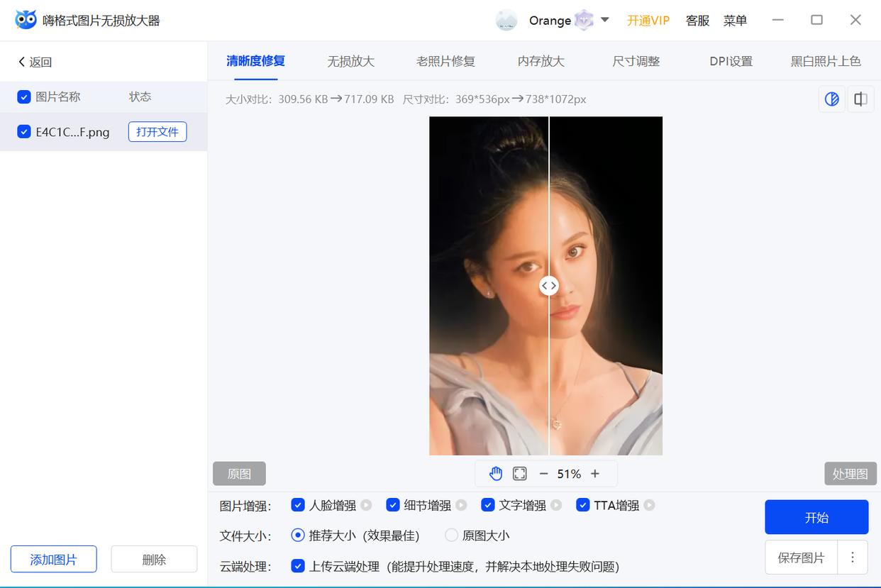
Task: Select the 原图大小 radio button
Action: tap(450, 536)
